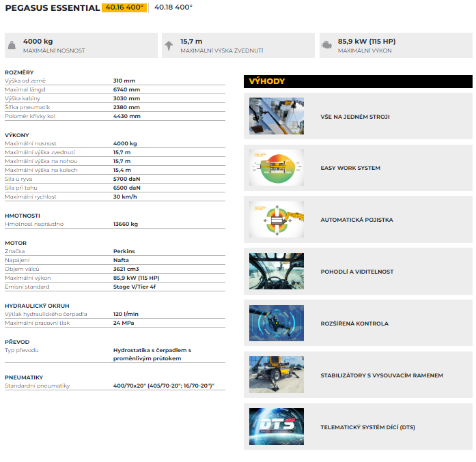The width and height of the screenshot is (476, 462).
Task: Click the PNEUMATIKY section heading
Action: pos(24,377)
